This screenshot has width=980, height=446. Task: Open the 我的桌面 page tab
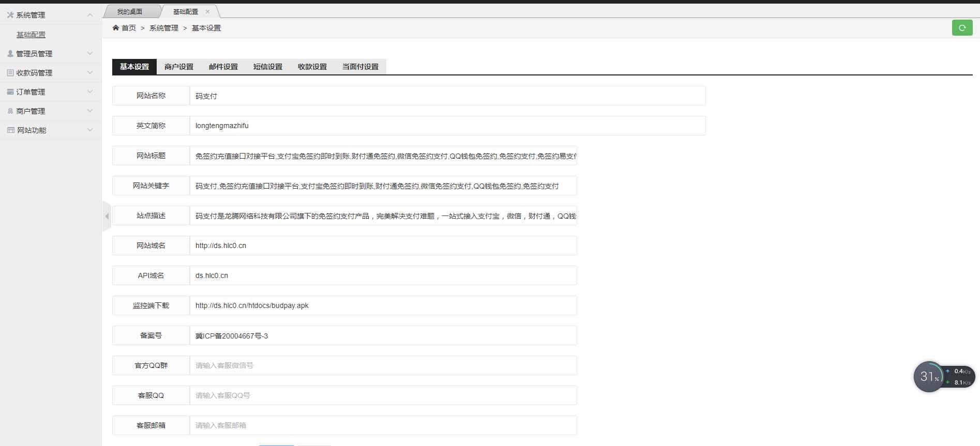(x=129, y=11)
